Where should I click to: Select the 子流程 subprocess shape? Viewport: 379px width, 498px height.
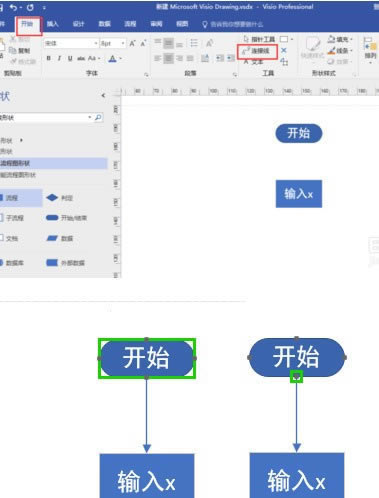coord(12,218)
